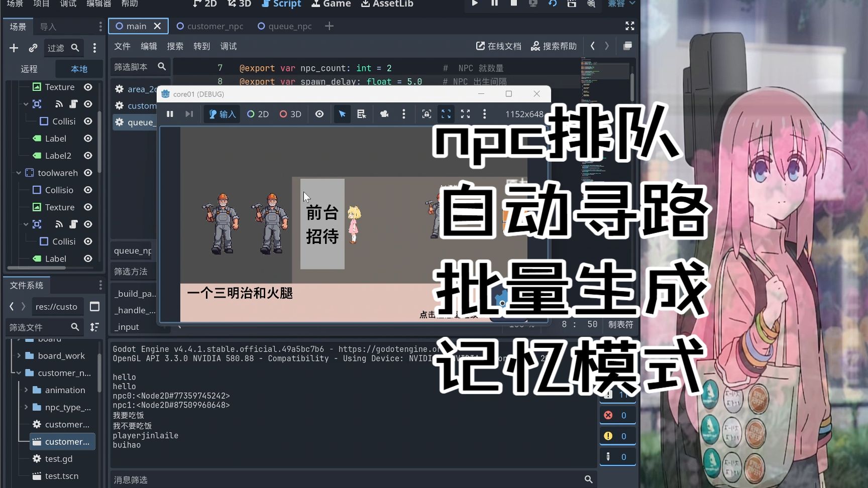Image resolution: width=868 pixels, height=488 pixels.
Task: Collapse the toolwareh node in scene tree
Action: point(19,173)
